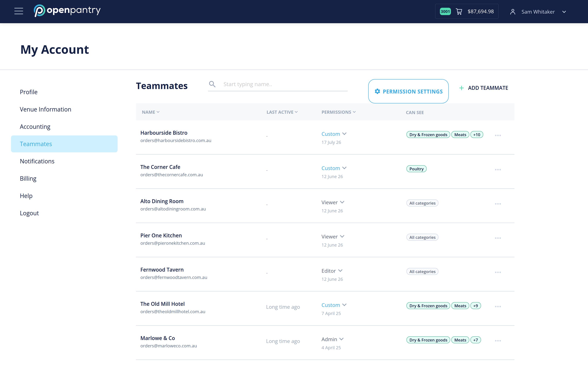The image size is (588, 368).
Task: Click email orders@marloweco.com.au
Action: pyautogui.click(x=169, y=346)
